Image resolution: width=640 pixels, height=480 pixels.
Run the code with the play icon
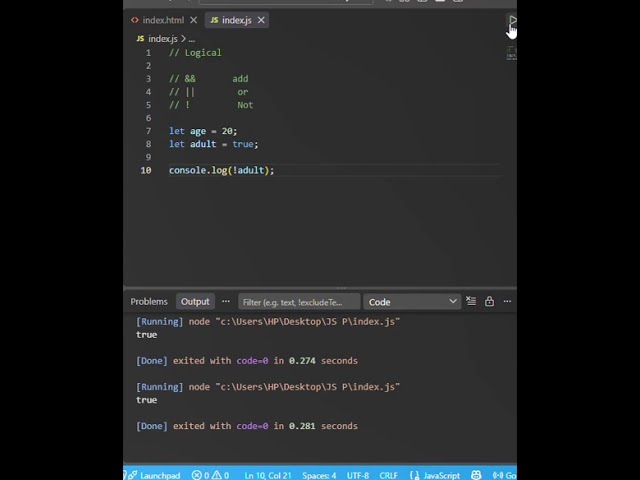pyautogui.click(x=512, y=20)
